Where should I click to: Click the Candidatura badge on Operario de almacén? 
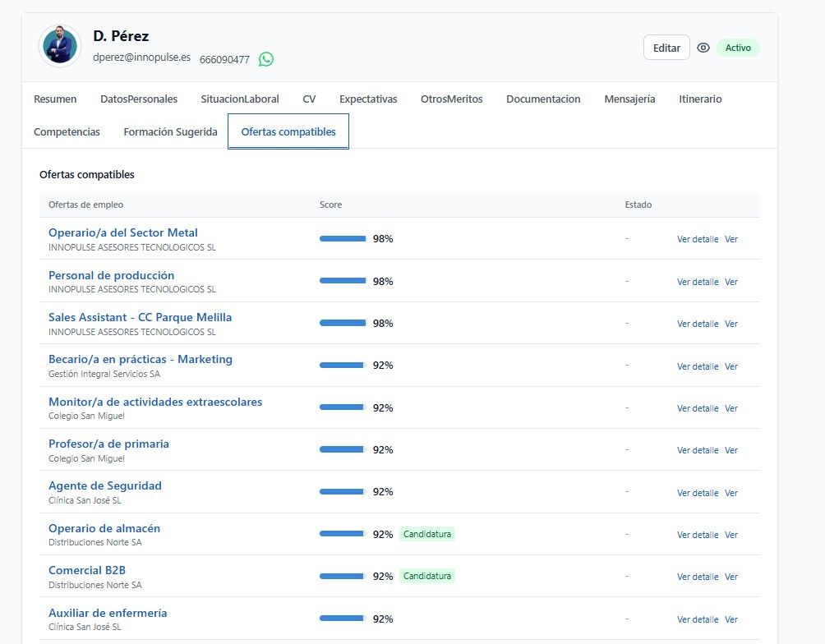coord(427,534)
